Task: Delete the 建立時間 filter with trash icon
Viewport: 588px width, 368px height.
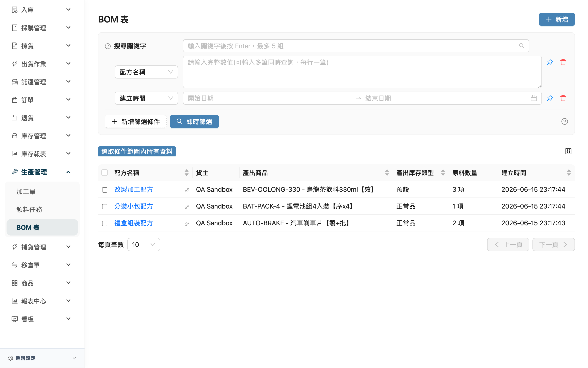Action: click(x=563, y=98)
